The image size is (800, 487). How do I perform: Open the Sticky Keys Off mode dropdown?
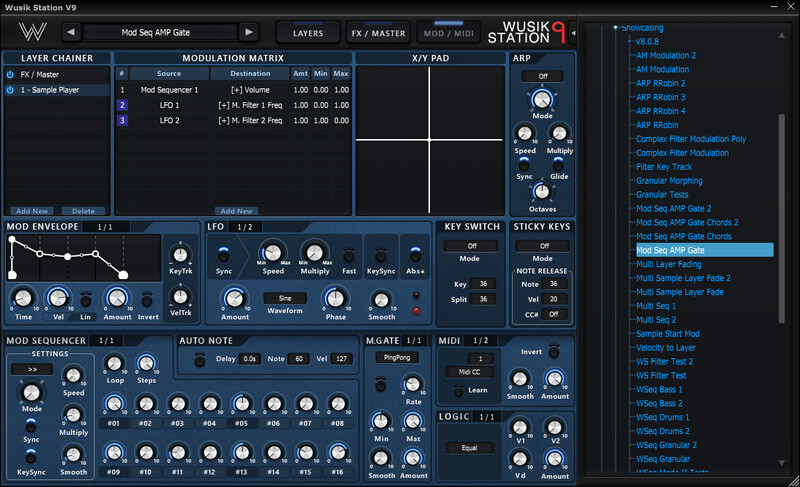point(544,246)
